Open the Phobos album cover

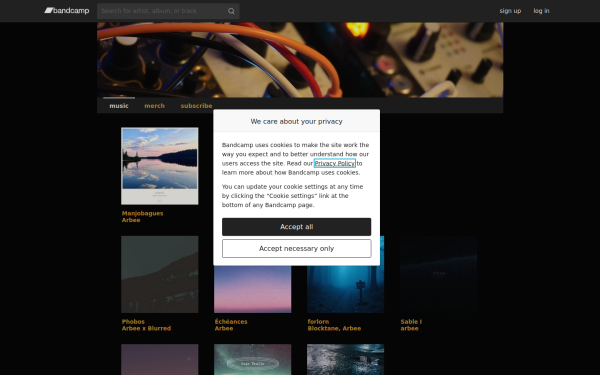160,274
